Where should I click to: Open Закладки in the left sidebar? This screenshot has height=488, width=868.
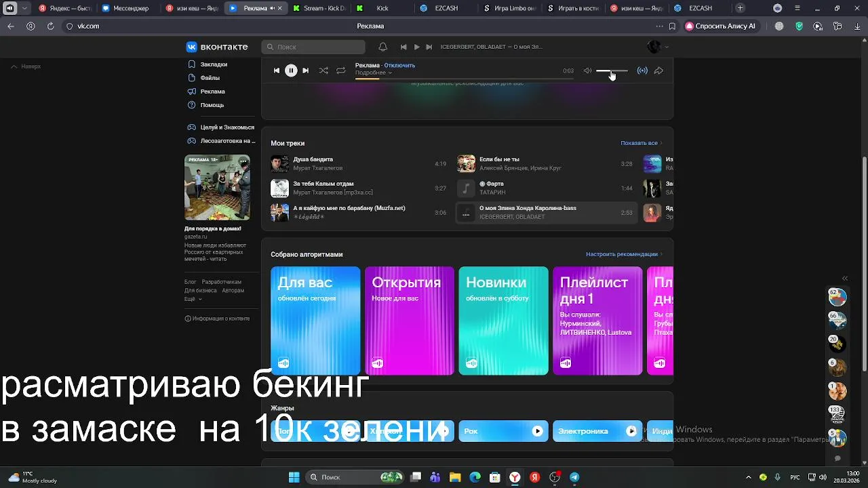214,64
